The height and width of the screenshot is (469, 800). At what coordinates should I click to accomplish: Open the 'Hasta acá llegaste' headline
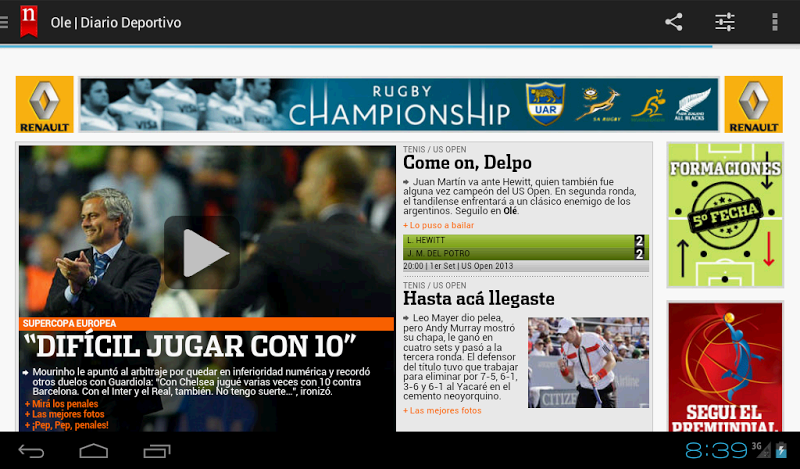[x=479, y=299]
